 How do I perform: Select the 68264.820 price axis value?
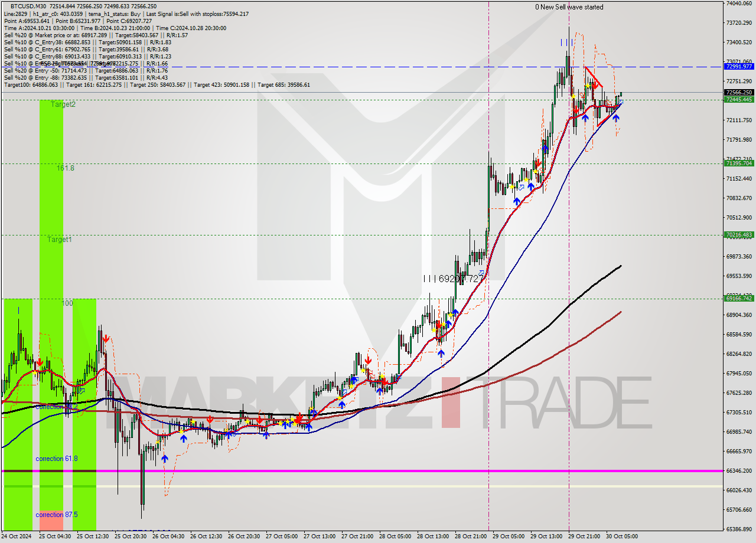pos(739,354)
